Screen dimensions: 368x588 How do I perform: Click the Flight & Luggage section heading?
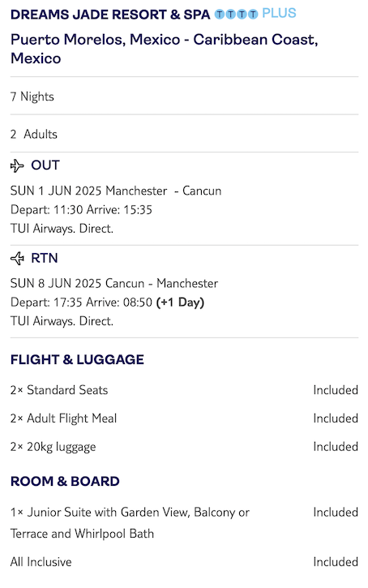[77, 359]
